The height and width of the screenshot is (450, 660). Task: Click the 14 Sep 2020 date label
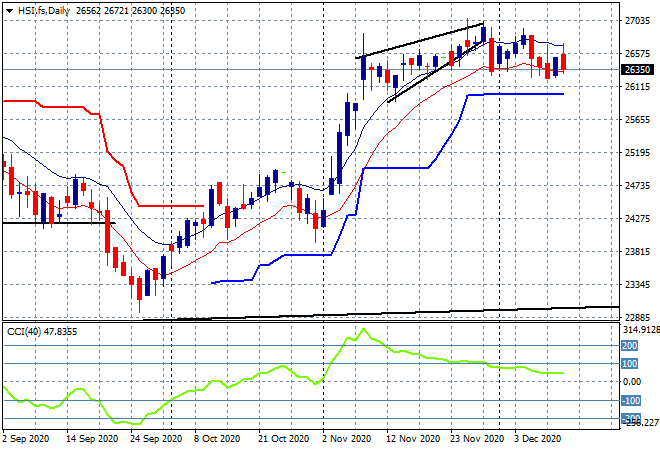tap(92, 439)
